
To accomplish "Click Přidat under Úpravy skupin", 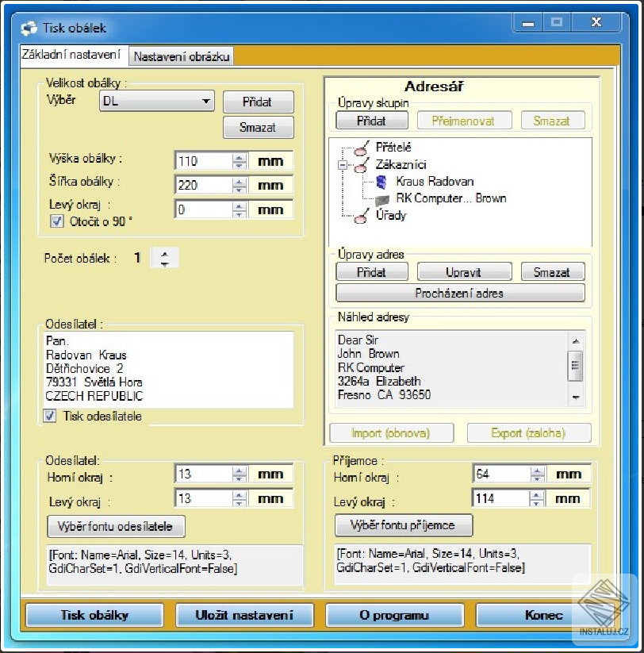I will pyautogui.click(x=372, y=121).
